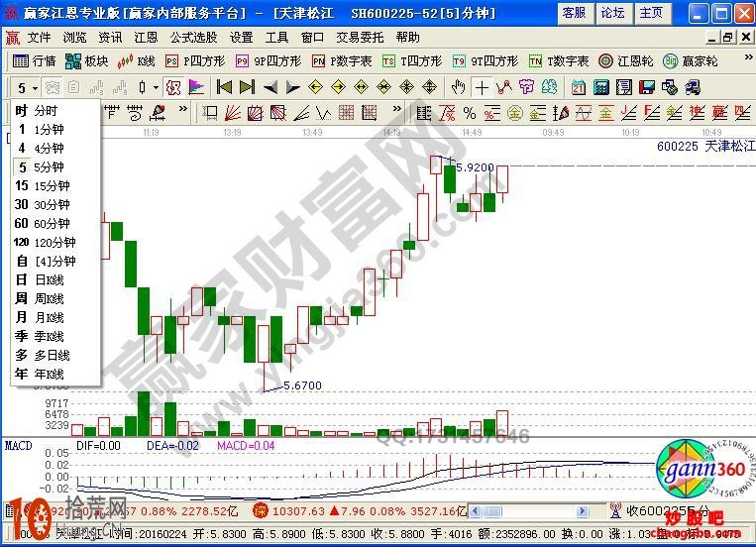Open the 交易委托 menu

tap(360, 37)
